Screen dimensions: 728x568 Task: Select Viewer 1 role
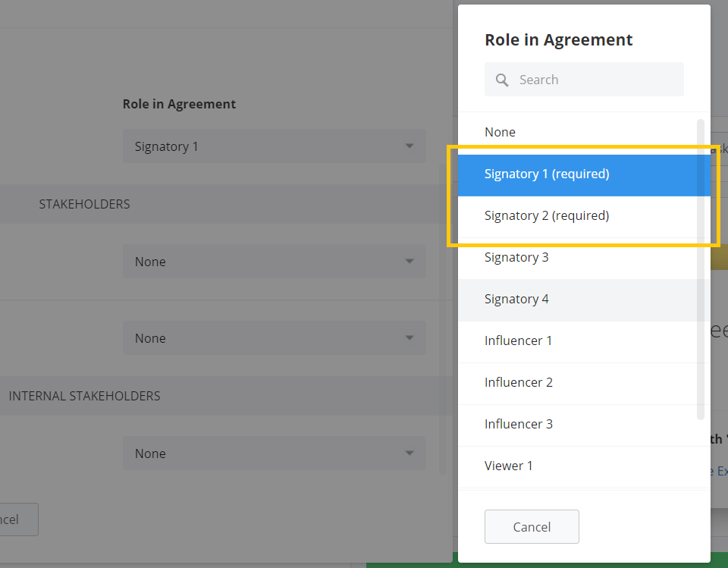584,466
